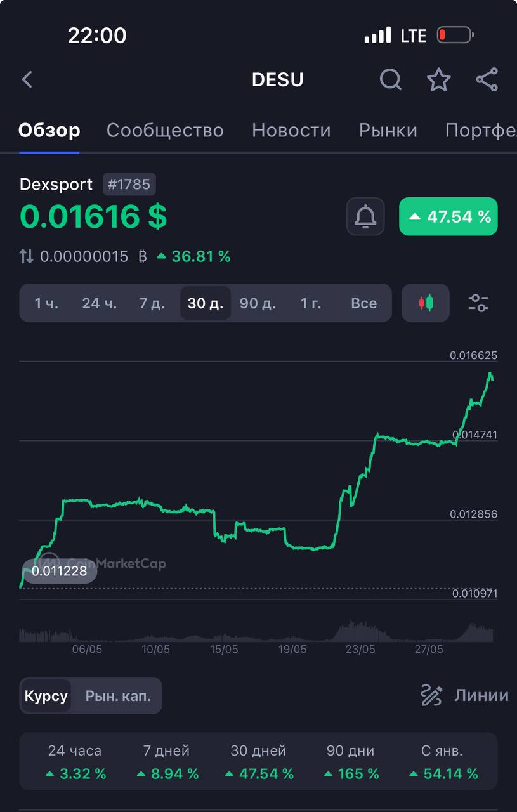Tap the 10/05 date on chart axis
Image resolution: width=517 pixels, height=812 pixels.
[155, 650]
